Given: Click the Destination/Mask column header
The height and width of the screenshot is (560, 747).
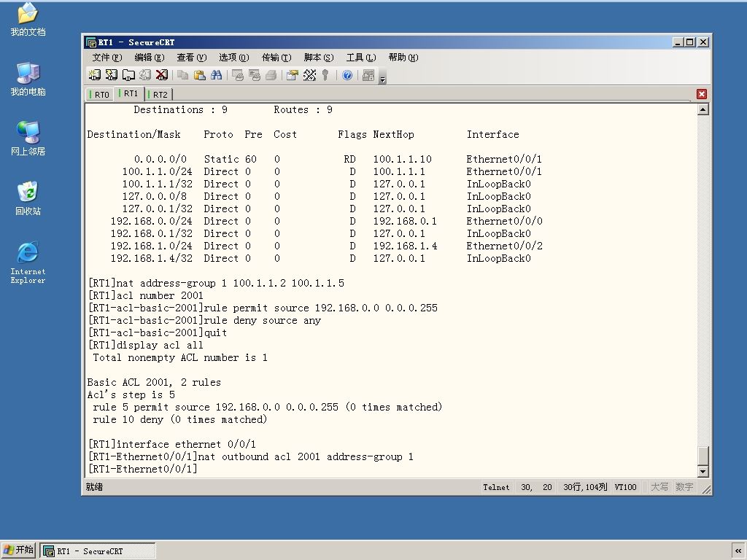Looking at the screenshot, I should (x=134, y=134).
